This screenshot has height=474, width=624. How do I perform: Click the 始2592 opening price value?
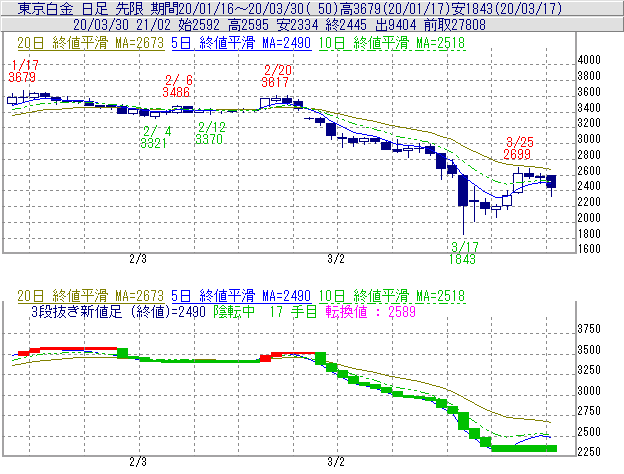pos(199,25)
